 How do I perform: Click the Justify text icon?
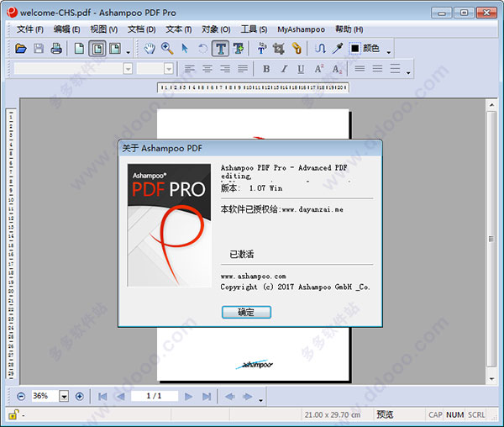pyautogui.click(x=243, y=69)
